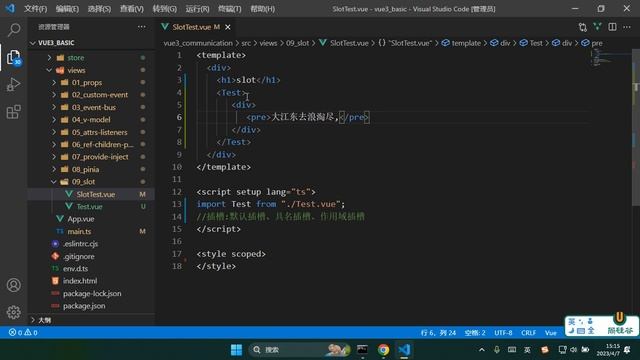Screen dimensions: 640x360
Task: Open SlotTest.vue in file tree
Action: 91,194
